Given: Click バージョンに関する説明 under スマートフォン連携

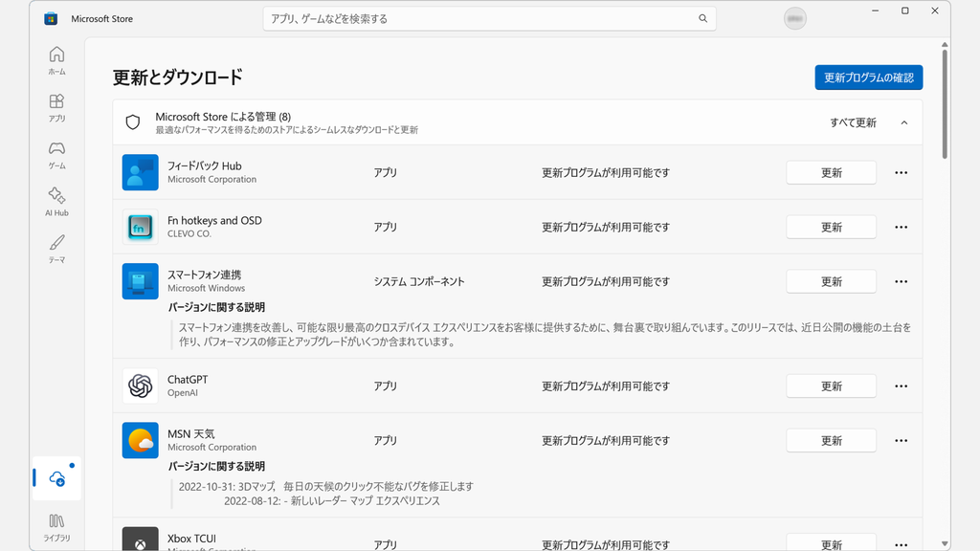Looking at the screenshot, I should [216, 307].
